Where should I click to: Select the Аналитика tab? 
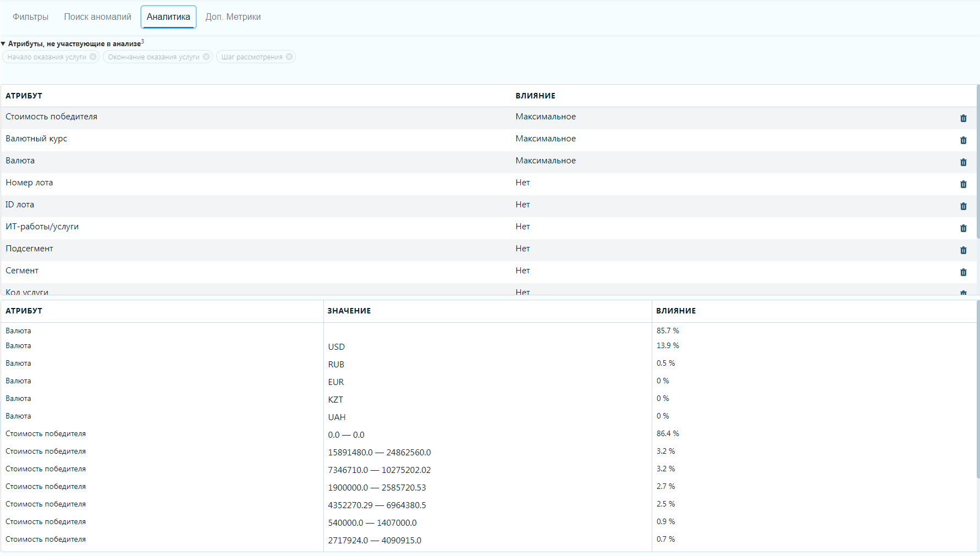pos(168,17)
